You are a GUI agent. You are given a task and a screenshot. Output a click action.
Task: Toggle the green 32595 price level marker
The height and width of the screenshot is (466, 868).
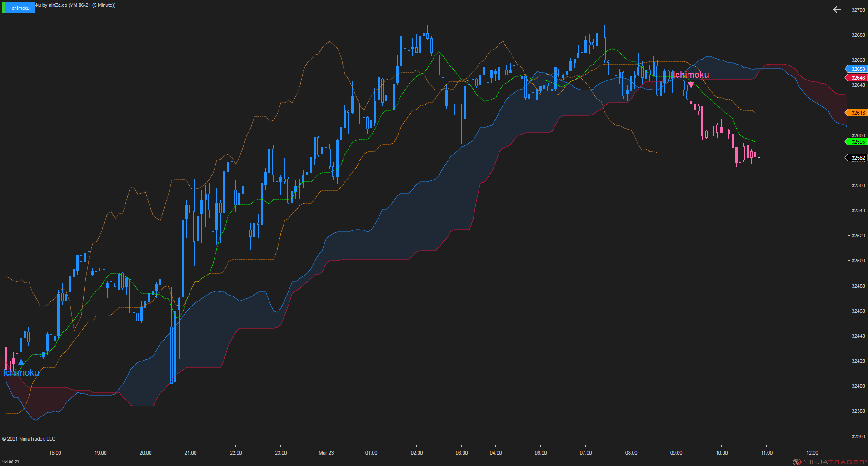(x=858, y=142)
